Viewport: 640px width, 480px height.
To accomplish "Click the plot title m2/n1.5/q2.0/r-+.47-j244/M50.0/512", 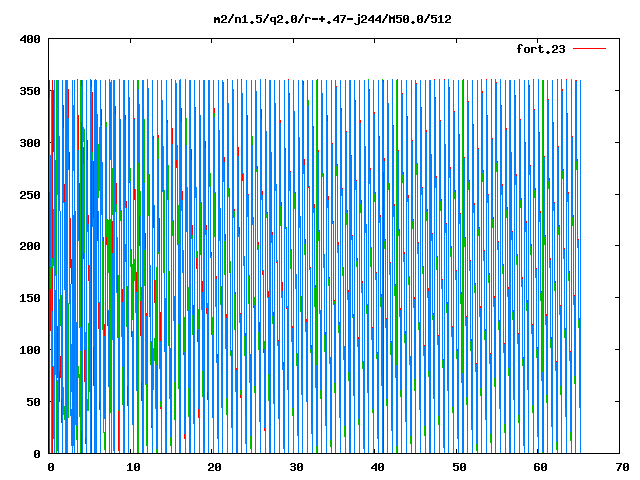I will pyautogui.click(x=332, y=19).
